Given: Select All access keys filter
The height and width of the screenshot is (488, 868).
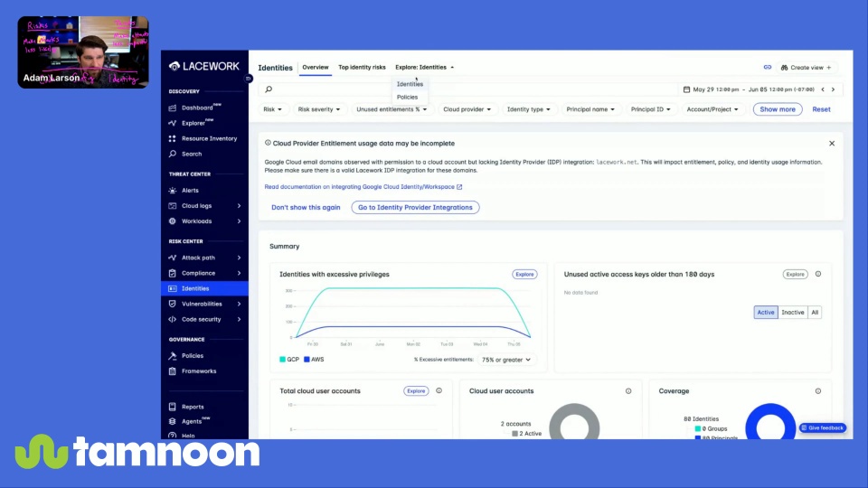Looking at the screenshot, I should 815,313.
